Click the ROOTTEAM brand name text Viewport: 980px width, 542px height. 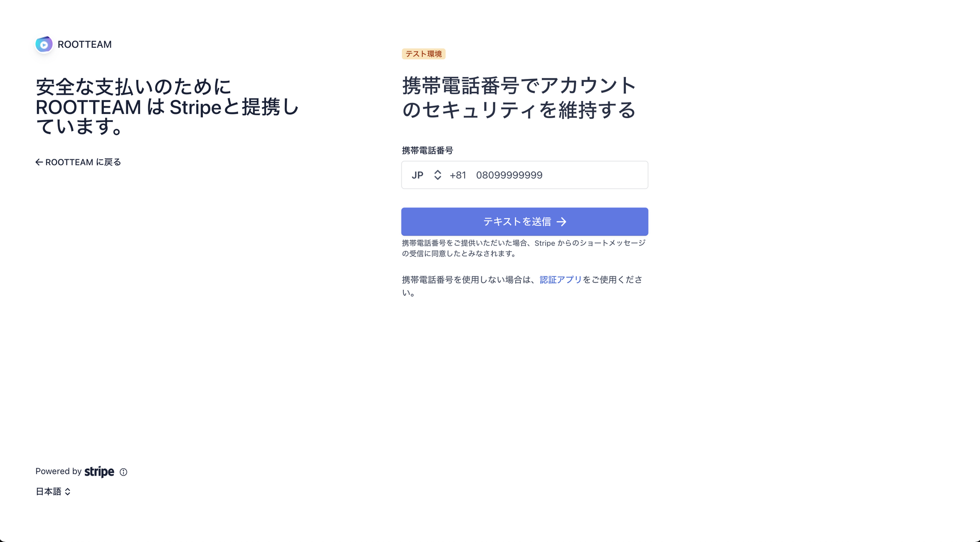coord(85,44)
